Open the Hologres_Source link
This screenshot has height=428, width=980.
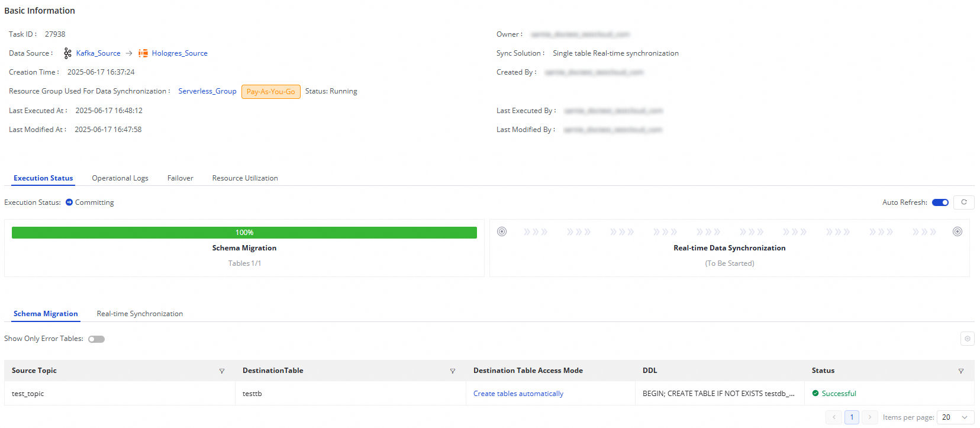click(x=179, y=53)
